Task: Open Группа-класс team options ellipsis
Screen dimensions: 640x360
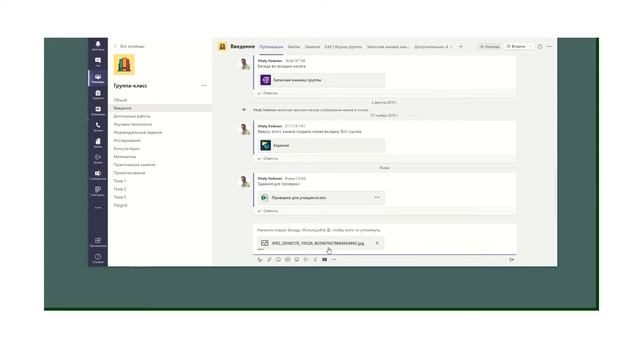Action: coord(204,86)
